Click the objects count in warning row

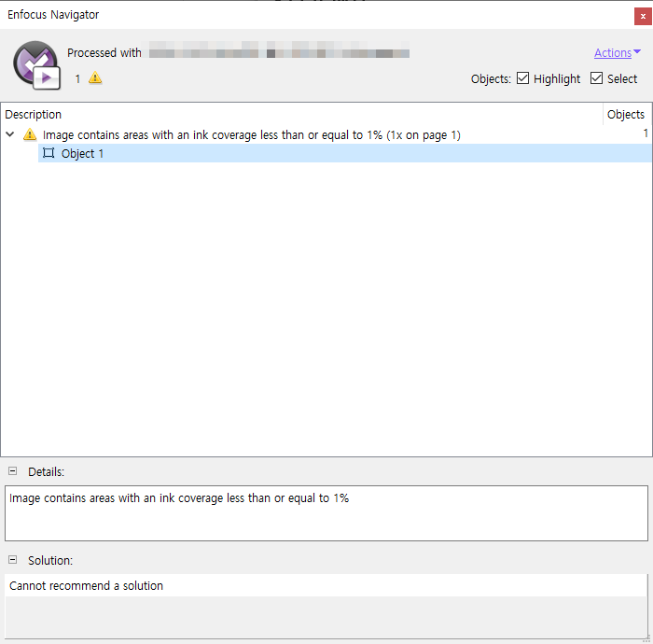(645, 134)
